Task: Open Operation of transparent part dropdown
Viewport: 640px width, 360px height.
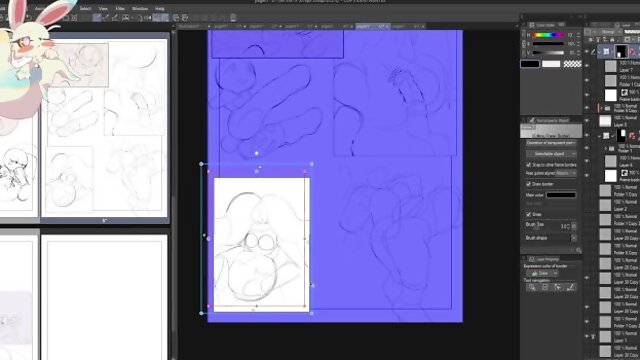Action: pyautogui.click(x=551, y=143)
